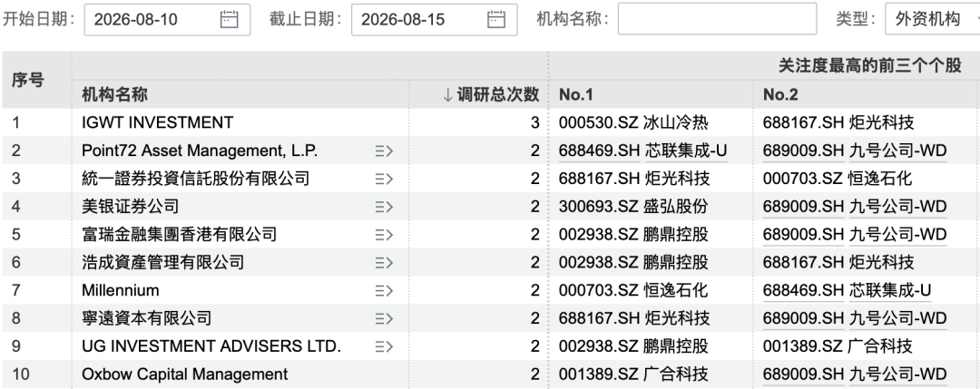
Task: Select Point72 Asset Management, L.P. name
Action: [x=200, y=151]
